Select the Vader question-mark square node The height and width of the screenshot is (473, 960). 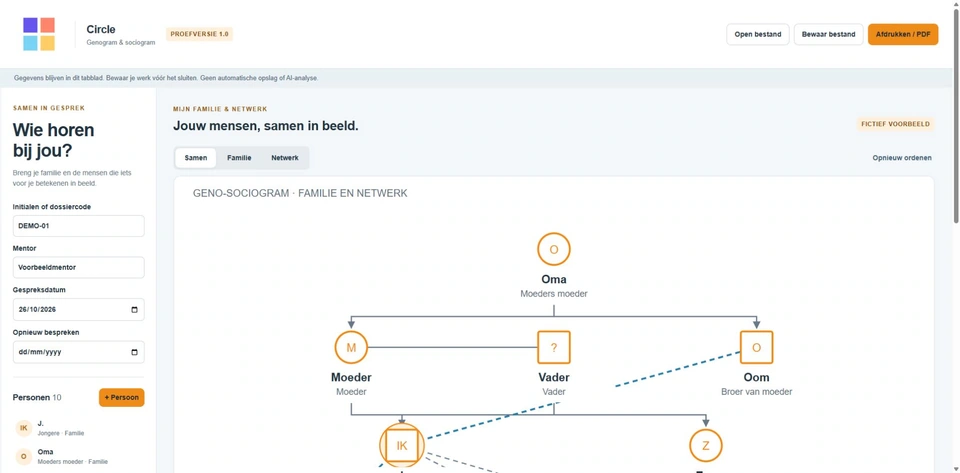click(553, 348)
